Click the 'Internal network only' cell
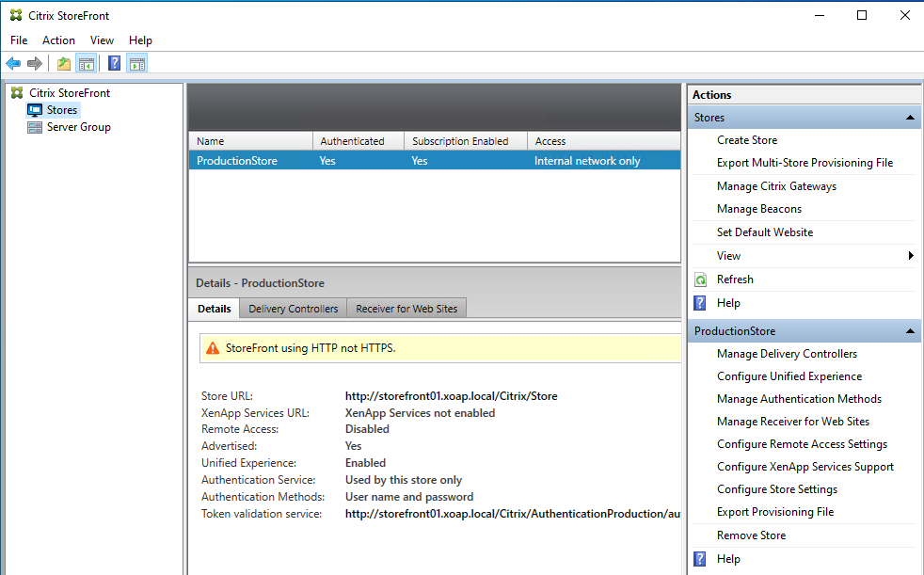This screenshot has width=924, height=575. click(587, 161)
